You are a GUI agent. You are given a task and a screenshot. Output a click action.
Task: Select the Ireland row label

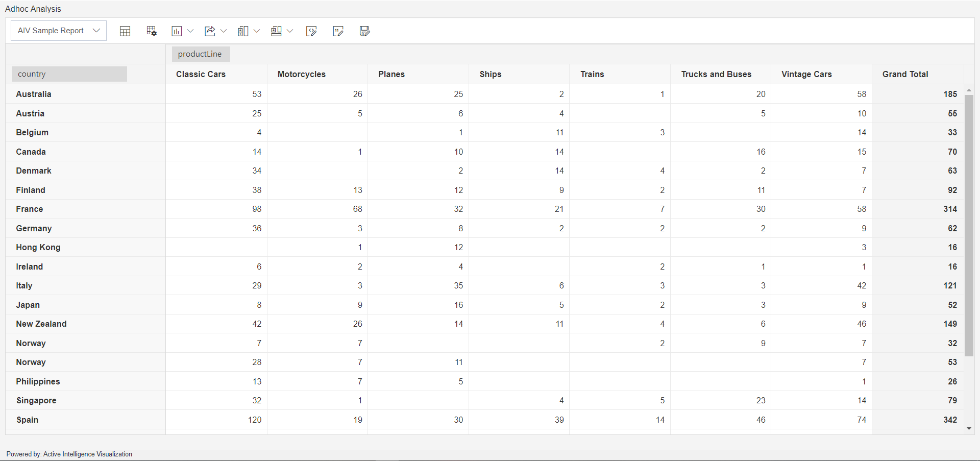pos(30,267)
